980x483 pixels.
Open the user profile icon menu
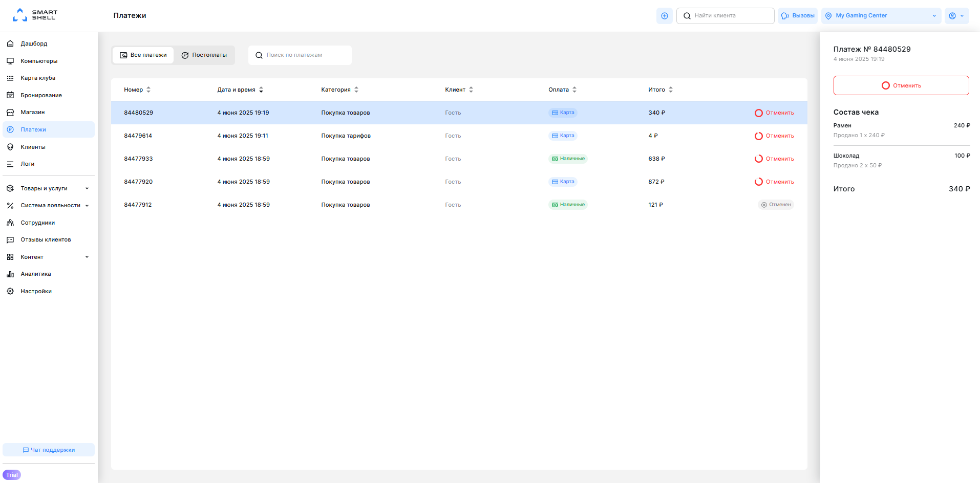(x=956, y=16)
